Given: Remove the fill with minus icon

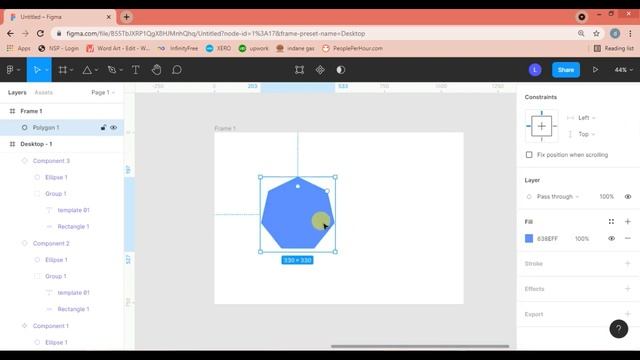Looking at the screenshot, I should pos(627,238).
